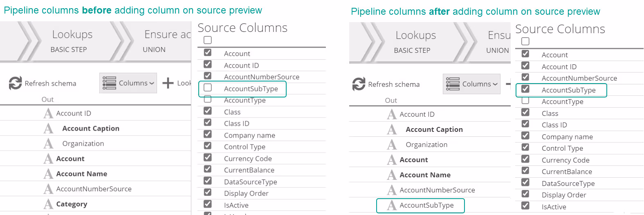644x215 pixels.
Task: Uncheck IsActive checkbox in before Source Columns
Action: [208, 204]
